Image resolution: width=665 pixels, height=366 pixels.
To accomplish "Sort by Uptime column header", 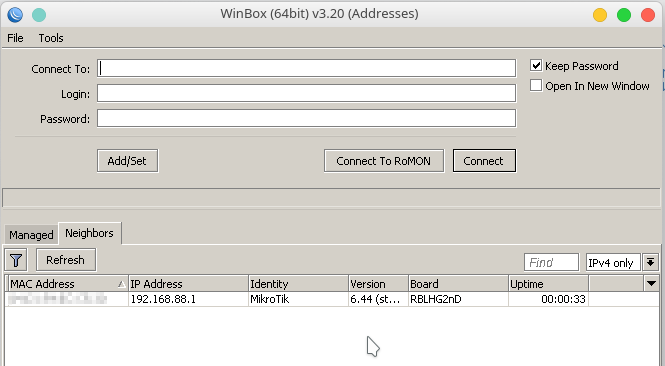I will [x=548, y=284].
